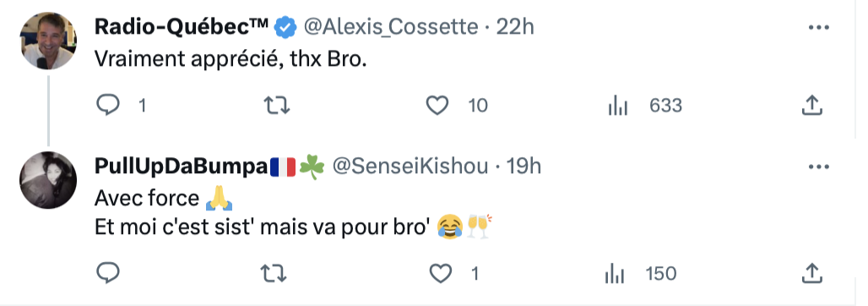Image resolution: width=868 pixels, height=306 pixels.
Task: Open the PullUpDaBumpa display name
Action: [x=181, y=167]
